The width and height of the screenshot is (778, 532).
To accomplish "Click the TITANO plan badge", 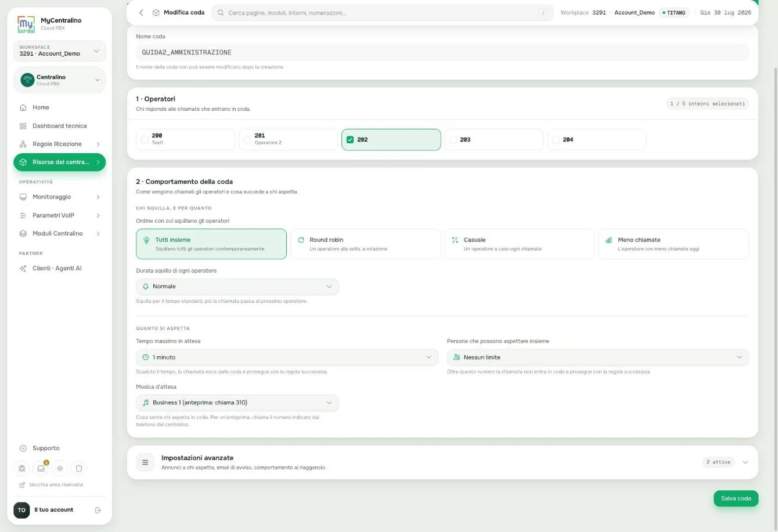I will click(x=673, y=13).
